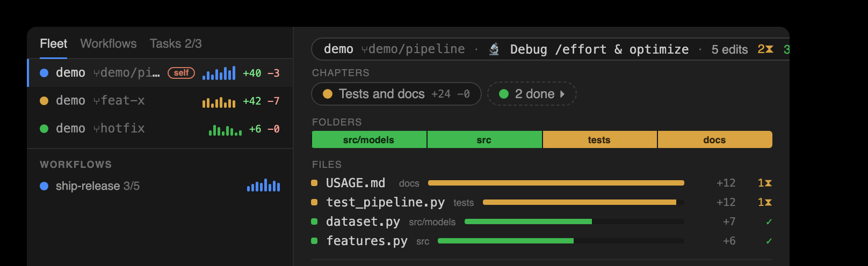Click blue status dot of ship-release
The width and height of the screenshot is (868, 266).
[x=44, y=186]
